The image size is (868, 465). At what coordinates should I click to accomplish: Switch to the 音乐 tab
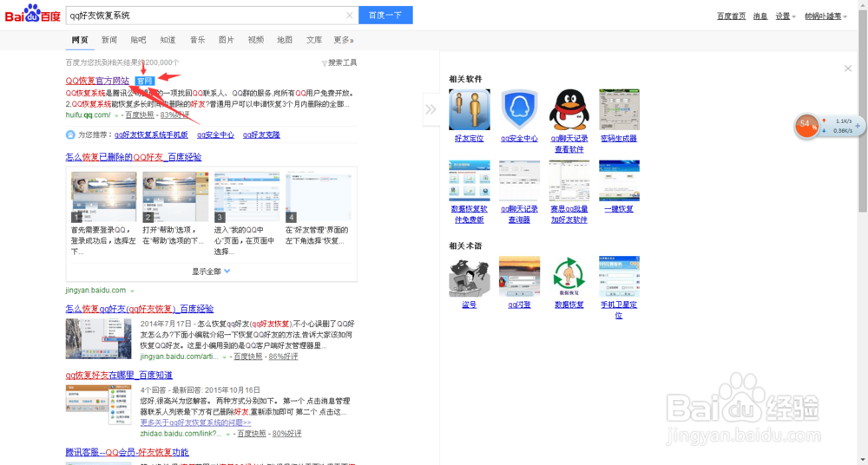point(197,40)
